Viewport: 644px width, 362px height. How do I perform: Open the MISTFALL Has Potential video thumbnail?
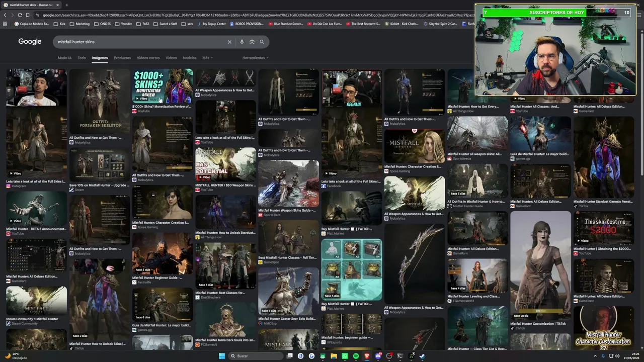click(x=225, y=164)
